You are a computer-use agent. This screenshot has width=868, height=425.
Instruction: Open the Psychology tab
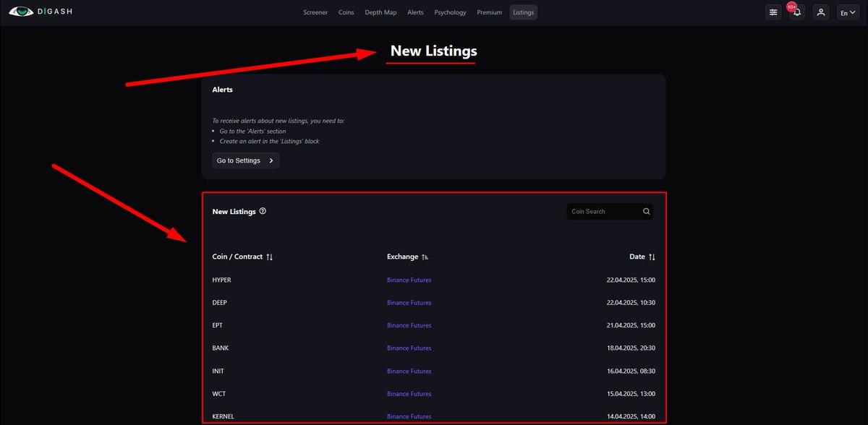[x=450, y=12]
